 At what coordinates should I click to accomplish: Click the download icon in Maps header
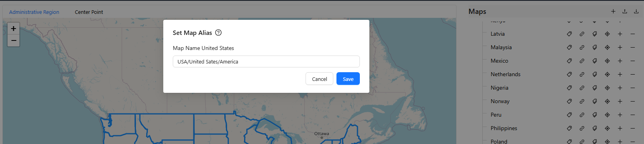tap(636, 12)
